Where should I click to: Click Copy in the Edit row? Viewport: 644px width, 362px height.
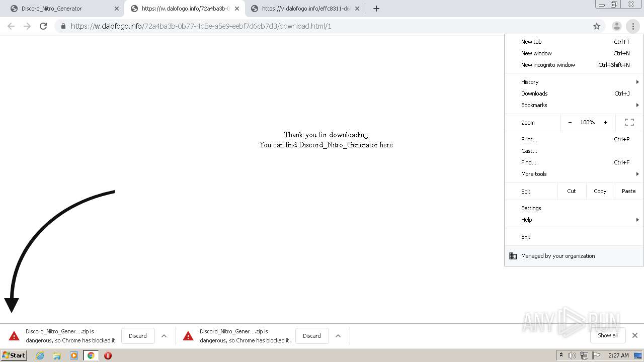600,191
